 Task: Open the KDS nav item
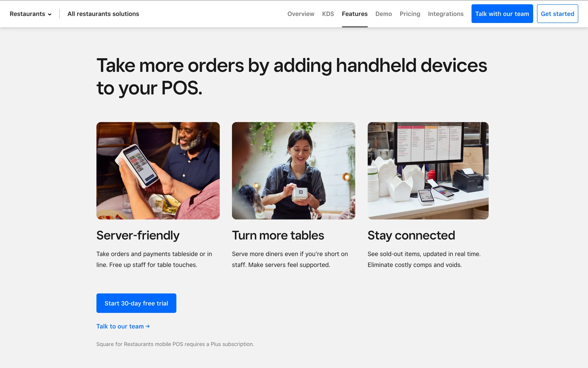point(328,14)
